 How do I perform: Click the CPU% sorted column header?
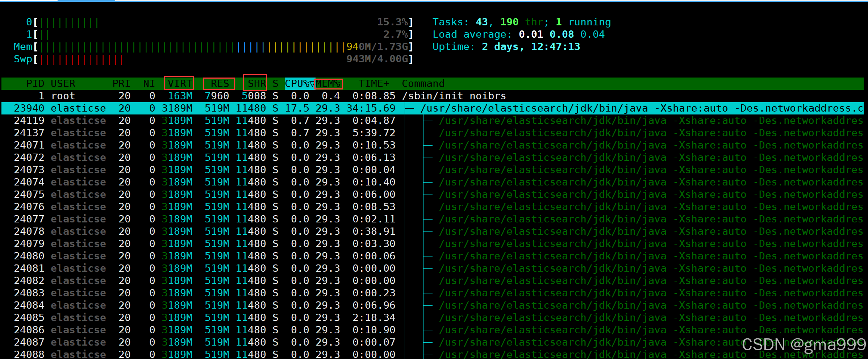click(300, 84)
